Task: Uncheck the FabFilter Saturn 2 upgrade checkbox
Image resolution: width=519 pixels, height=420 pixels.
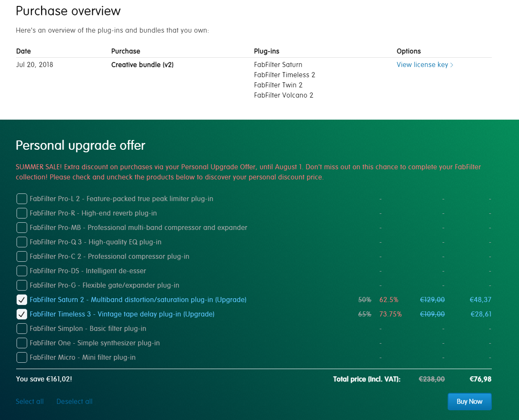Action: [22, 300]
